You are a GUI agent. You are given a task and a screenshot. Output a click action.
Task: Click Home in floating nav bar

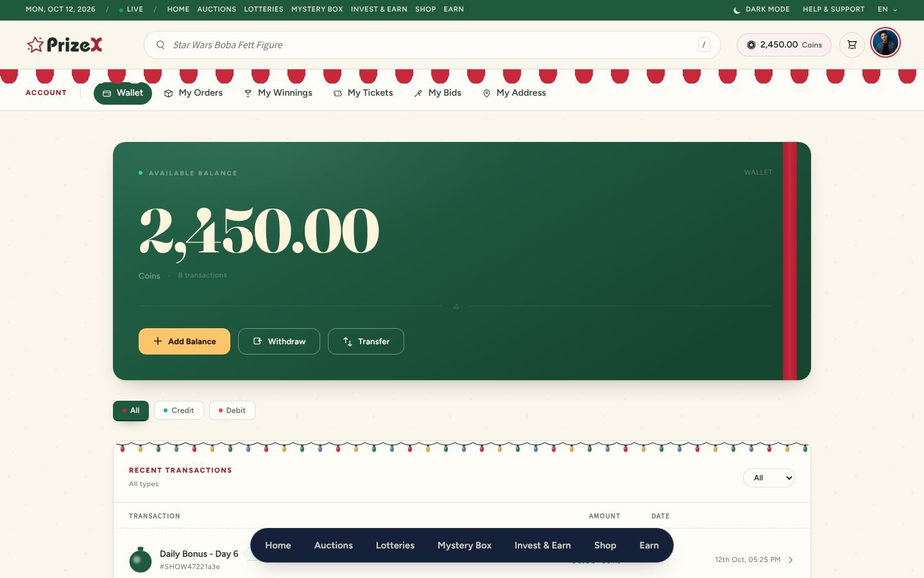pos(278,545)
